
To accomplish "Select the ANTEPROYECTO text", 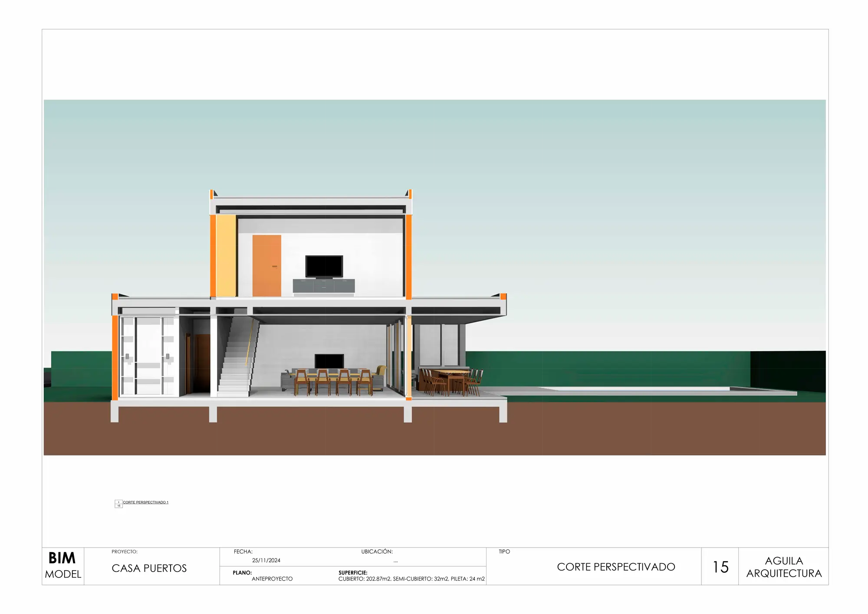I will coord(272,579).
